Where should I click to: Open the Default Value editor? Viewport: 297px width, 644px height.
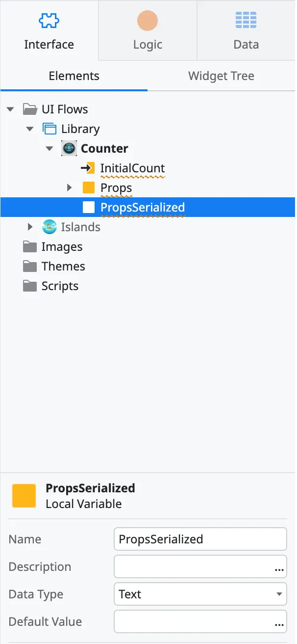pos(280,621)
